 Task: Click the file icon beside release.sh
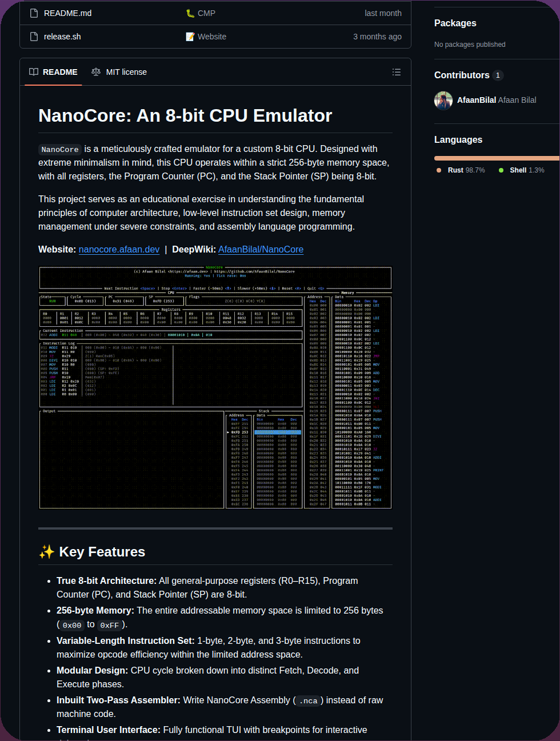(34, 37)
